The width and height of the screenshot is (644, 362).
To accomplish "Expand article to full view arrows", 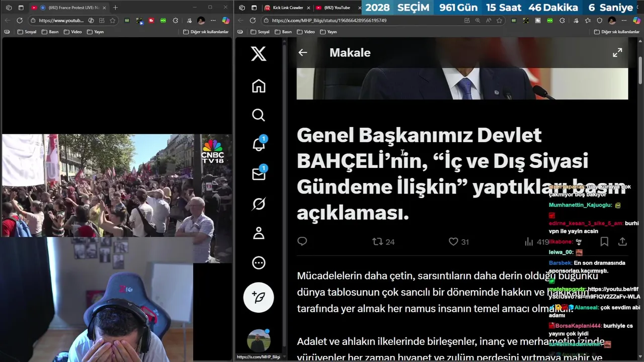I will tap(617, 52).
